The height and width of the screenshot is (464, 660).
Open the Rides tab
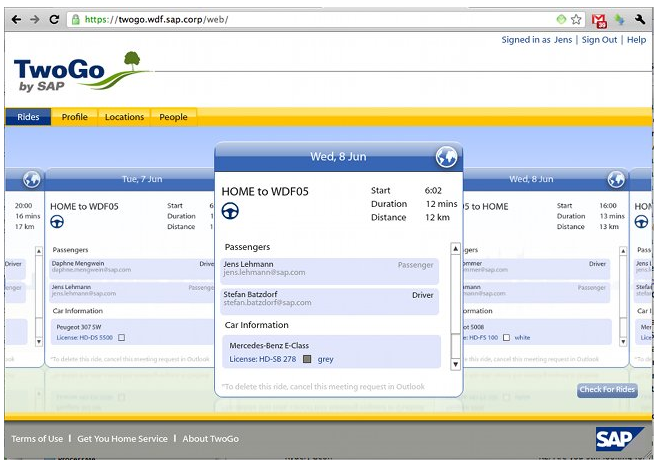tap(28, 117)
